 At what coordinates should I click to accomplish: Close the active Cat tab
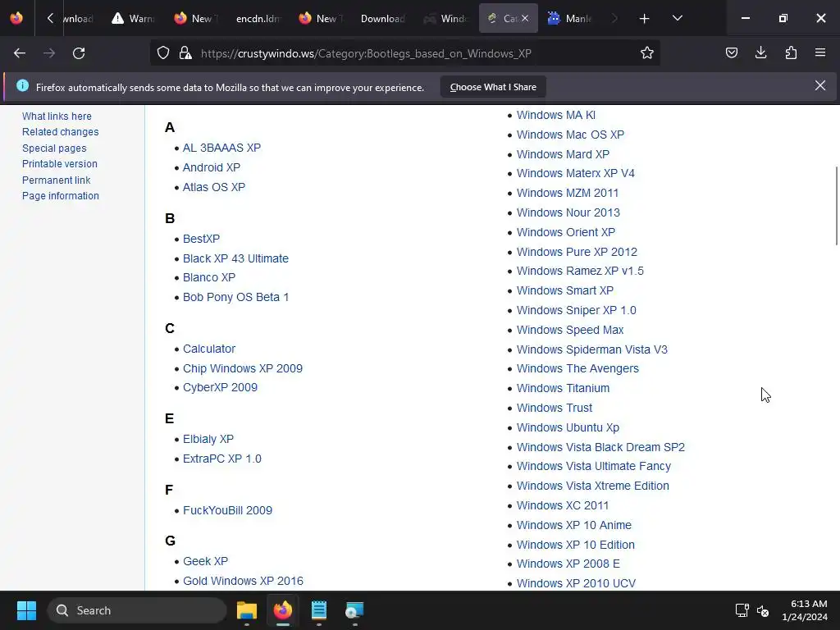click(x=525, y=18)
